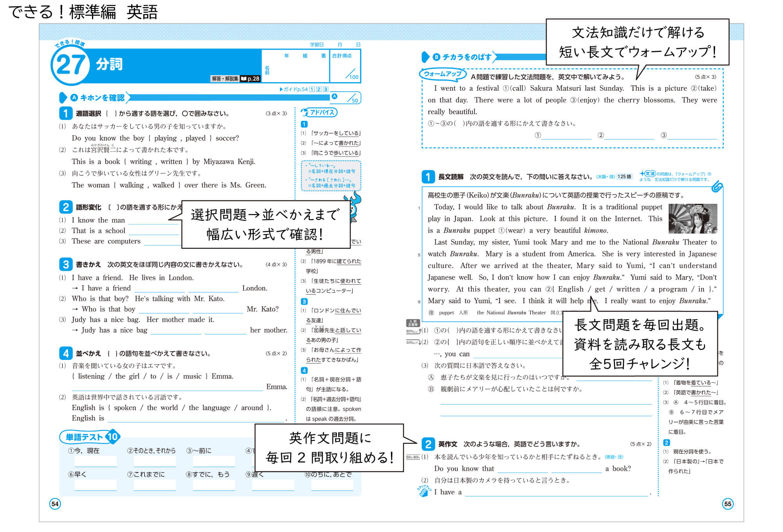The width and height of the screenshot is (783, 532).
Task: Click the blank after "I know the man"
Action: click(x=154, y=221)
